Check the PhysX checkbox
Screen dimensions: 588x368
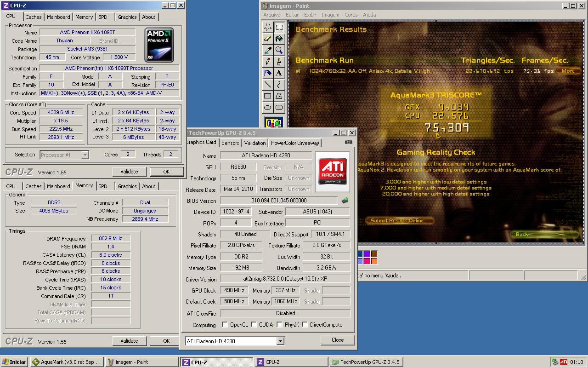pos(279,325)
